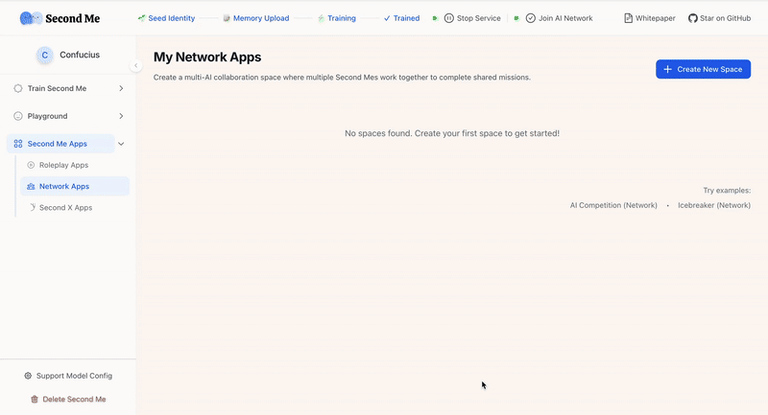Click the Join AI Network button
The image size is (768, 415).
[559, 18]
